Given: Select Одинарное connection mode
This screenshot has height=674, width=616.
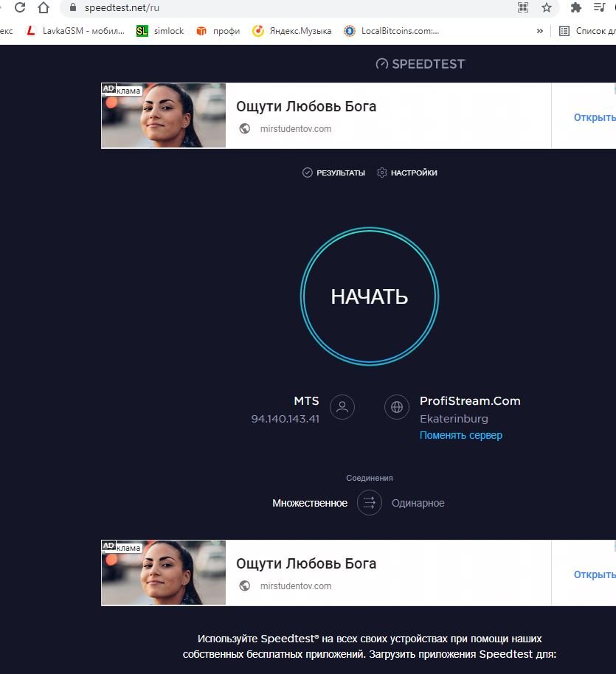Looking at the screenshot, I should [x=418, y=503].
